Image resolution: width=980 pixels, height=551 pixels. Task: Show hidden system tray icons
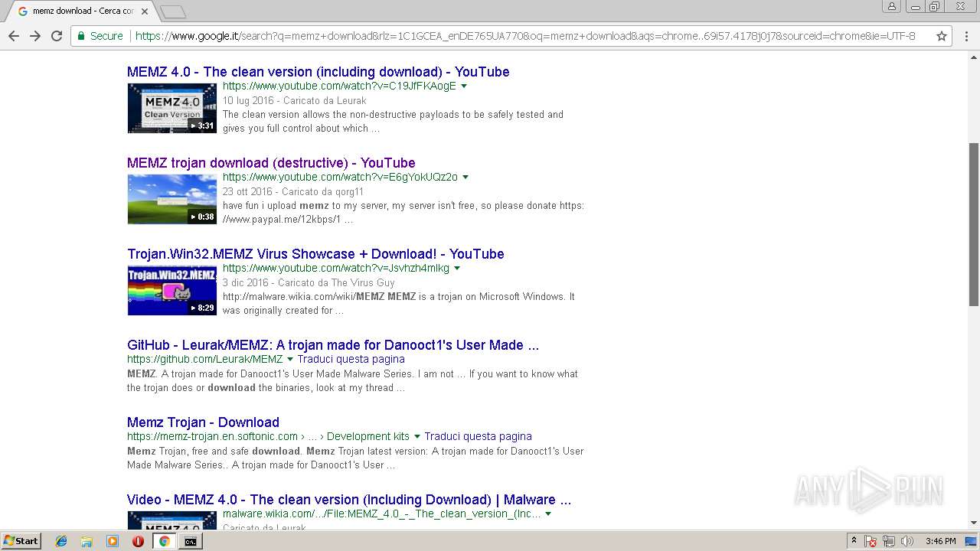tap(854, 541)
